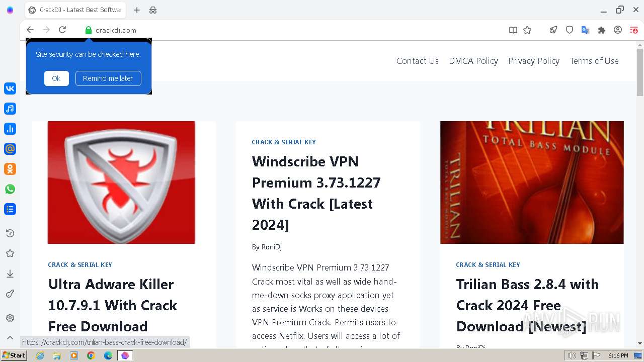This screenshot has width=644, height=362.
Task: Click the green padlock site security icon
Action: [x=89, y=30]
